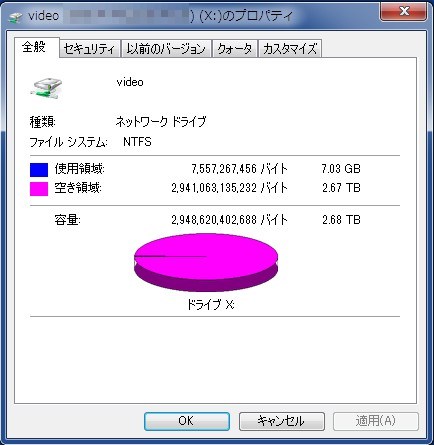434x445 pixels.
Task: Close the properties dialog window
Action: pyautogui.click(x=404, y=11)
